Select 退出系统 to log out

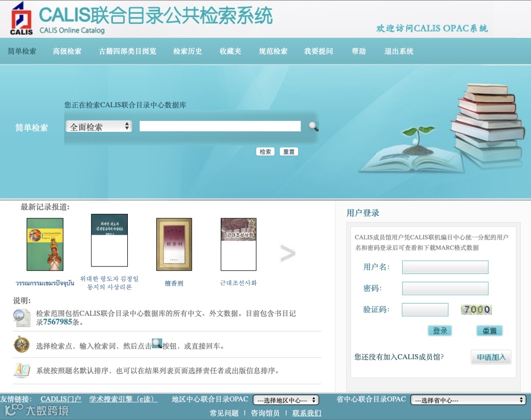[x=399, y=51]
